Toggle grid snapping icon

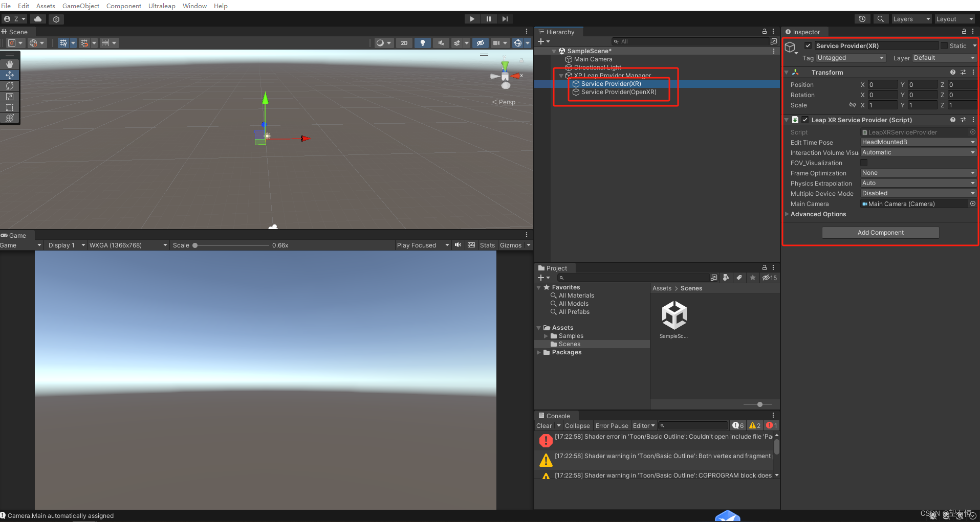click(x=85, y=43)
